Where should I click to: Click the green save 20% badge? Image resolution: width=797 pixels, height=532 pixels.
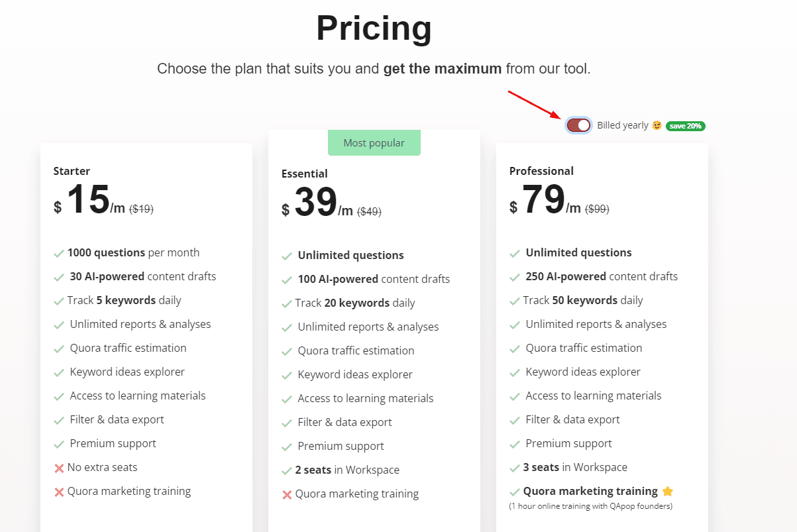point(685,126)
